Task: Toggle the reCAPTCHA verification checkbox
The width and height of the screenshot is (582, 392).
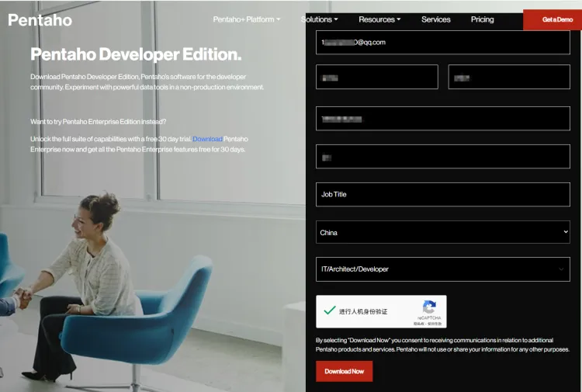Action: click(x=329, y=310)
